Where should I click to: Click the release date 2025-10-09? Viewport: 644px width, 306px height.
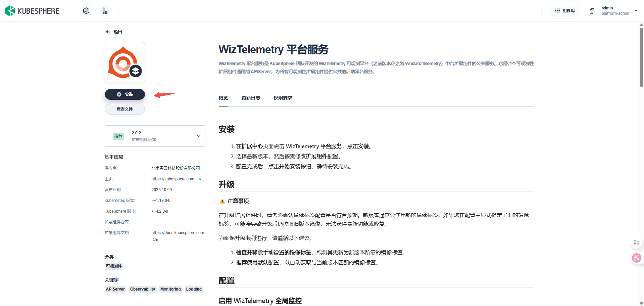[x=161, y=190]
